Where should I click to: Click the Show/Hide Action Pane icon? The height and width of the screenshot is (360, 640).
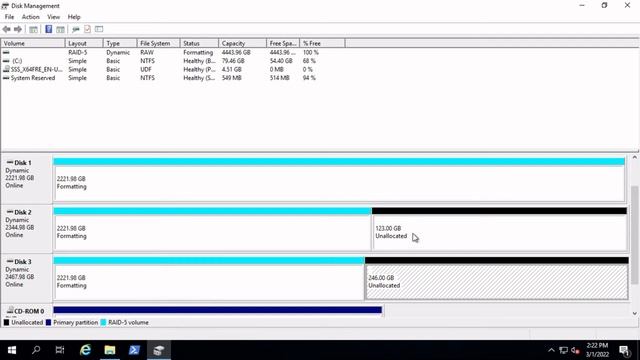[60, 29]
